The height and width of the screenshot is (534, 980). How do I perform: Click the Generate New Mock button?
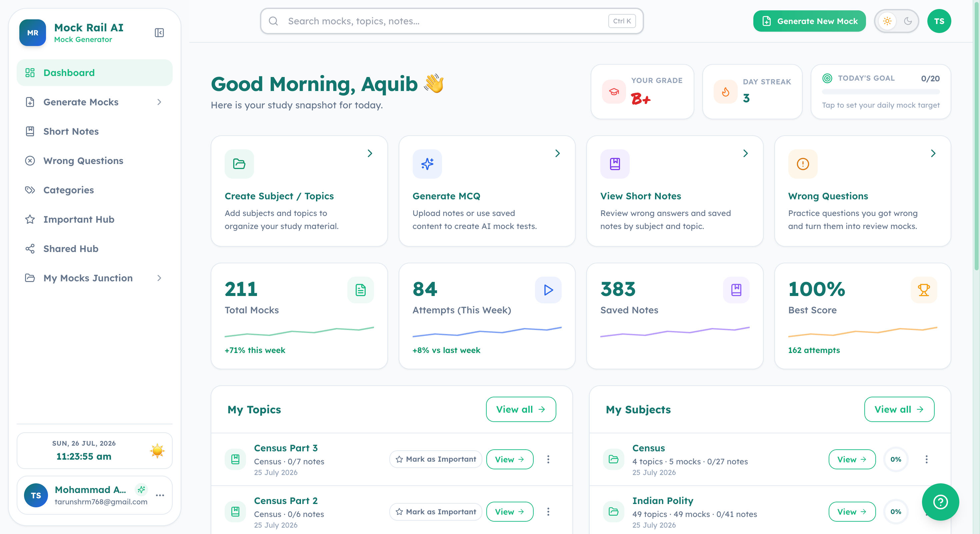click(x=809, y=21)
